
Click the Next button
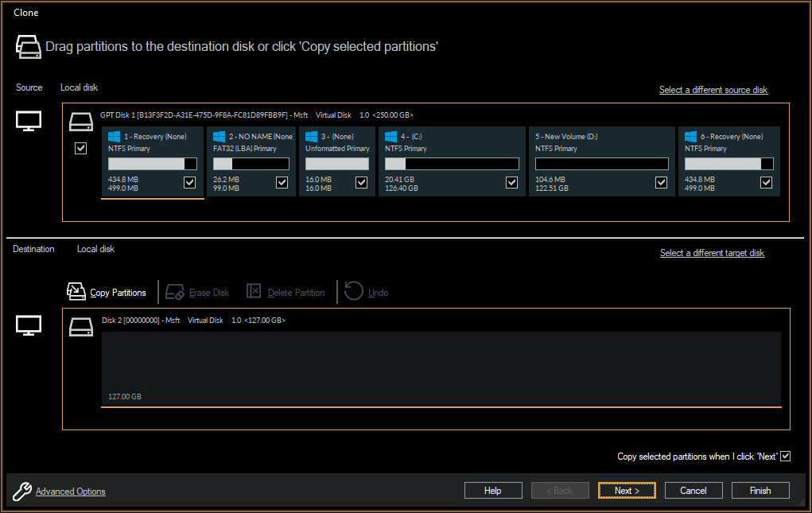pyautogui.click(x=627, y=490)
